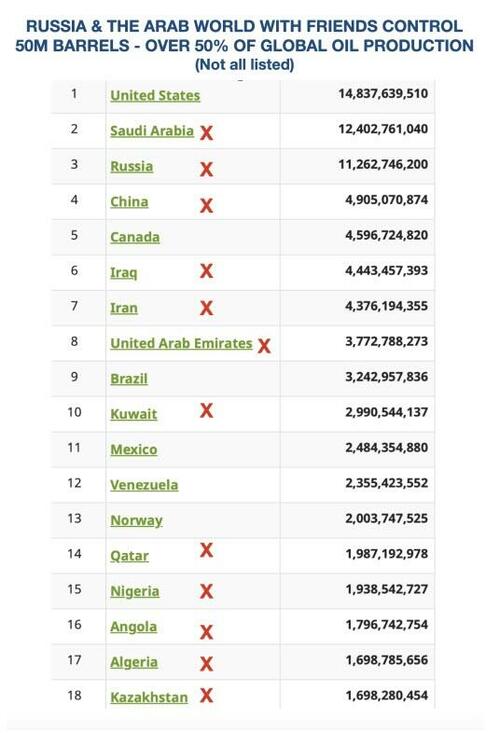Click the Russia country link
The image size is (500, 733).
click(132, 166)
